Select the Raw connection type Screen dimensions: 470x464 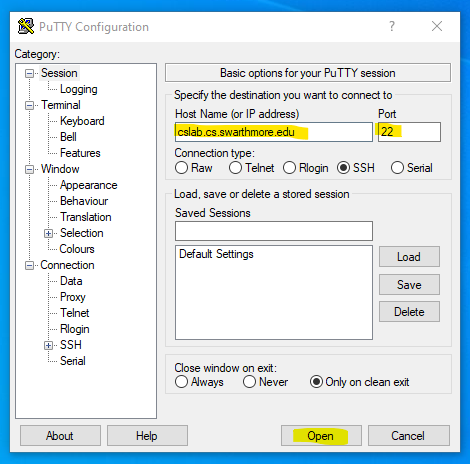[x=181, y=168]
